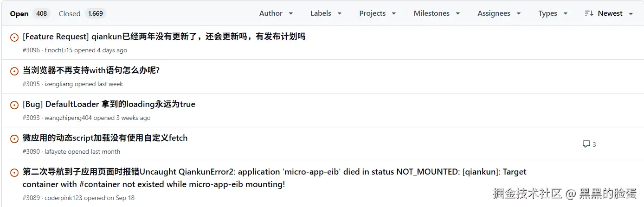Click author link coderpink123
This screenshot has height=207, width=644.
click(x=64, y=198)
